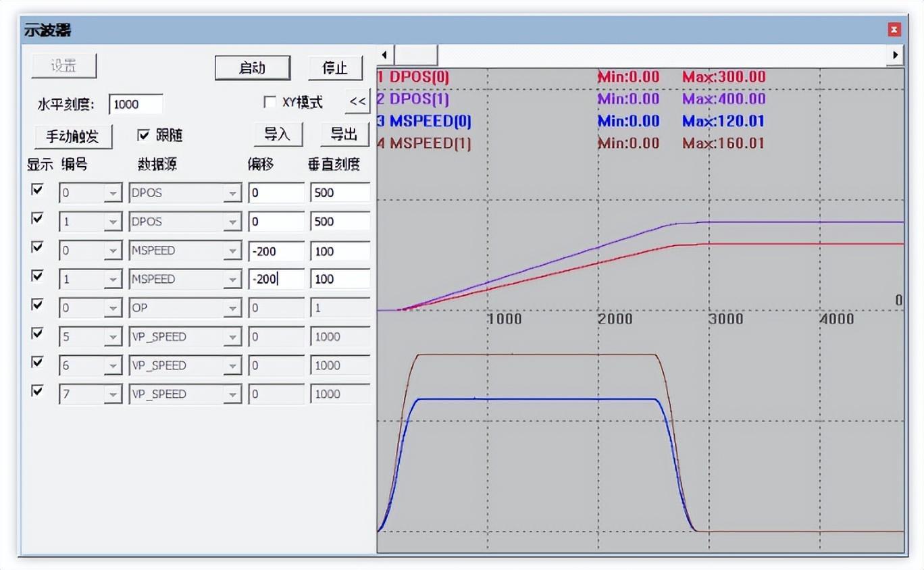
Task: Click the 导出 export button
Action: (344, 134)
